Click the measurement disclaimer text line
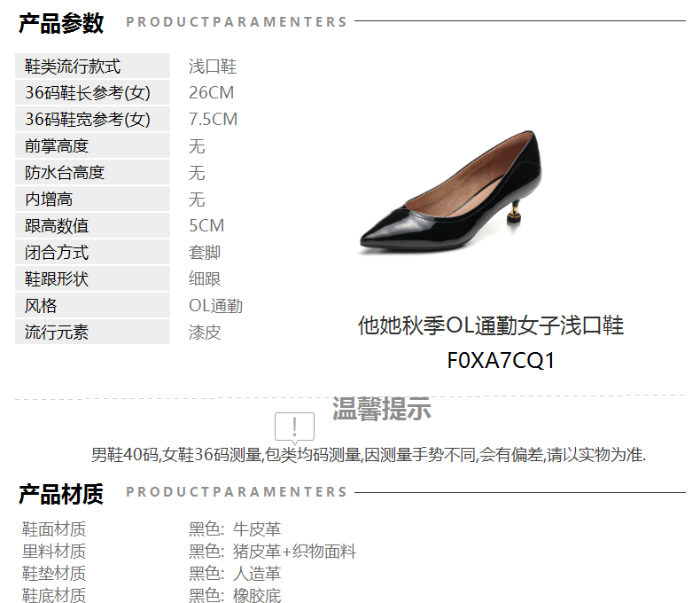 (x=369, y=455)
